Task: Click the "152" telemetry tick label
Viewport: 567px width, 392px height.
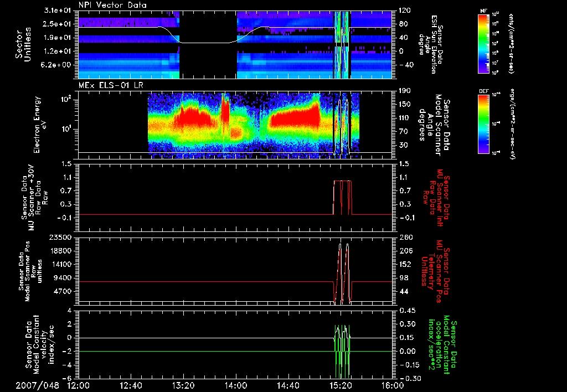Action: [x=405, y=264]
